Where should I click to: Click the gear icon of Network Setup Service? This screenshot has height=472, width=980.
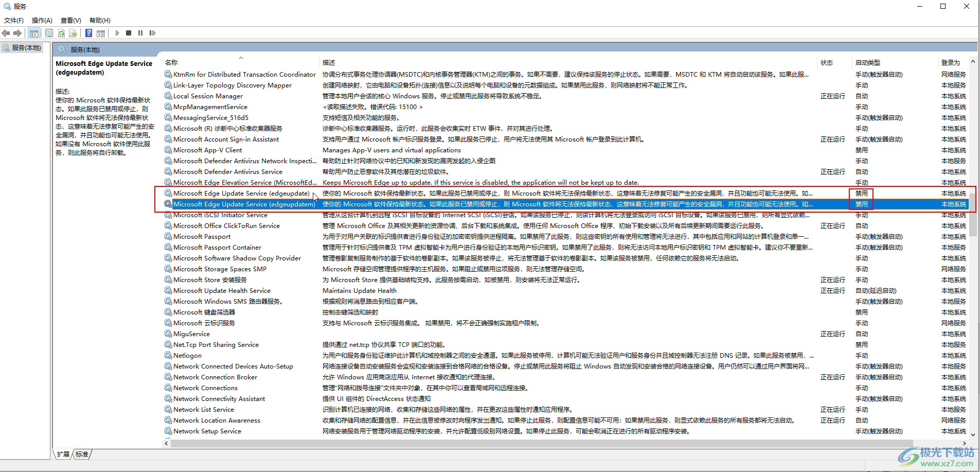click(x=168, y=431)
